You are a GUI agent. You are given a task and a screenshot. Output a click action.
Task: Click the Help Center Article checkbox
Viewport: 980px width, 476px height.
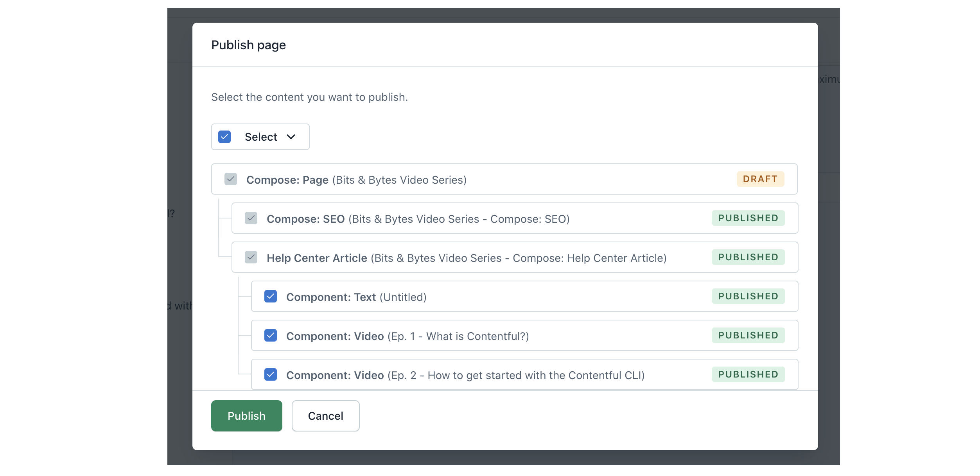(251, 257)
